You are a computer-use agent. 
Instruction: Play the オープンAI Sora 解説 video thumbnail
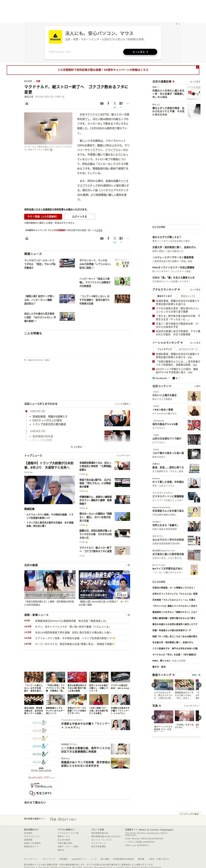pyautogui.click(x=104, y=585)
